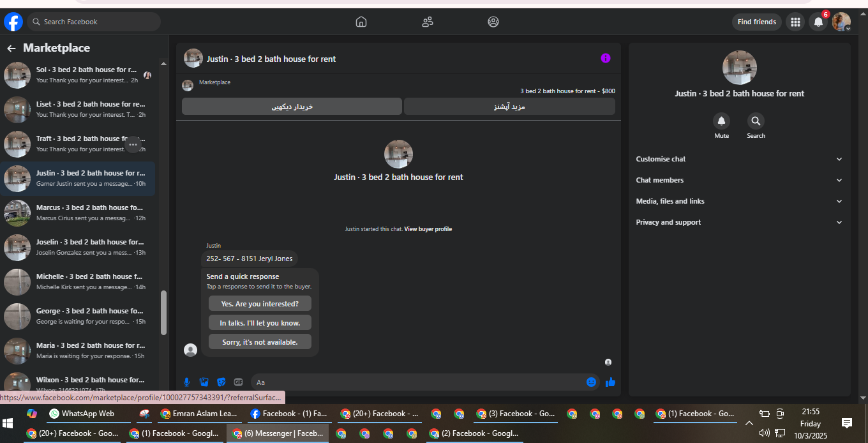Open the Marcus 3 bed 2 bath chat
The image size is (868, 443).
point(78,213)
